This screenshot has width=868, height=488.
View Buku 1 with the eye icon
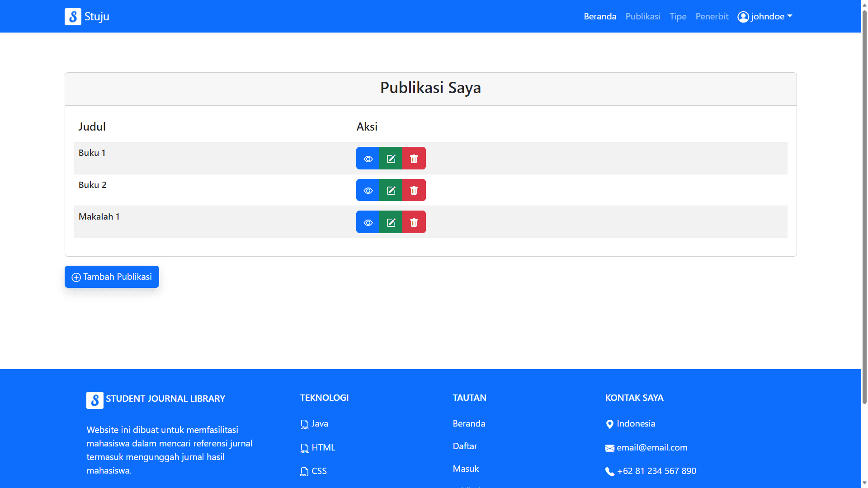(x=368, y=159)
